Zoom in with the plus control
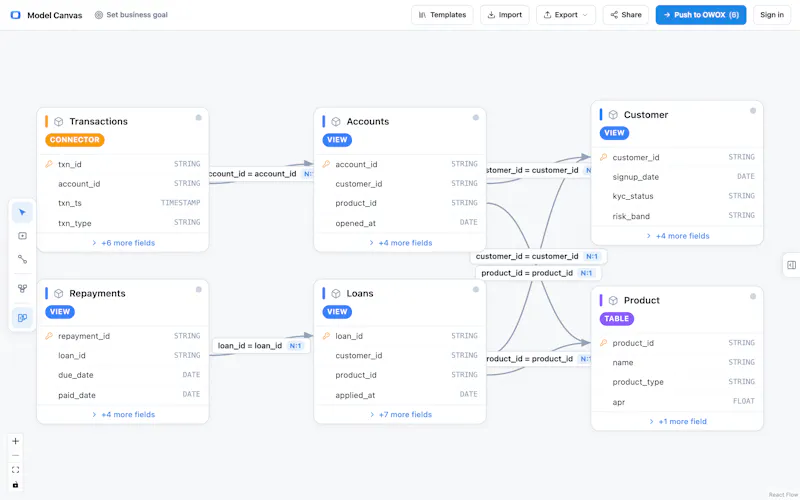 15,441
